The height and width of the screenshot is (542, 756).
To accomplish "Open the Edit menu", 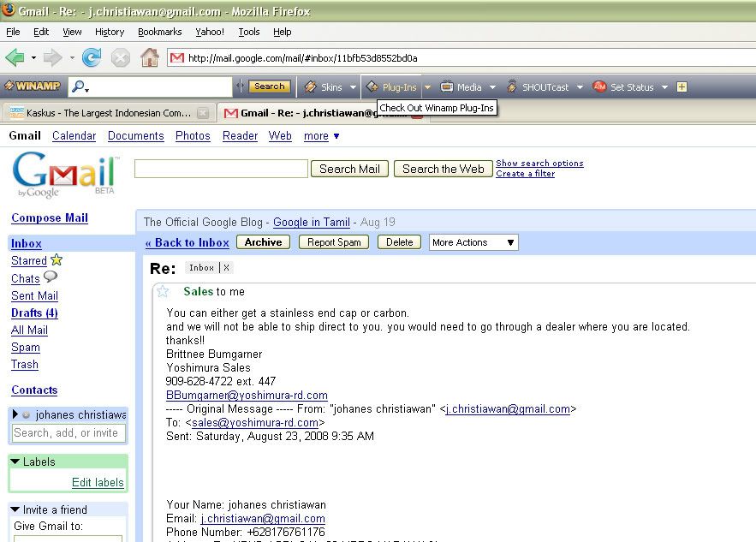I will click(x=41, y=32).
